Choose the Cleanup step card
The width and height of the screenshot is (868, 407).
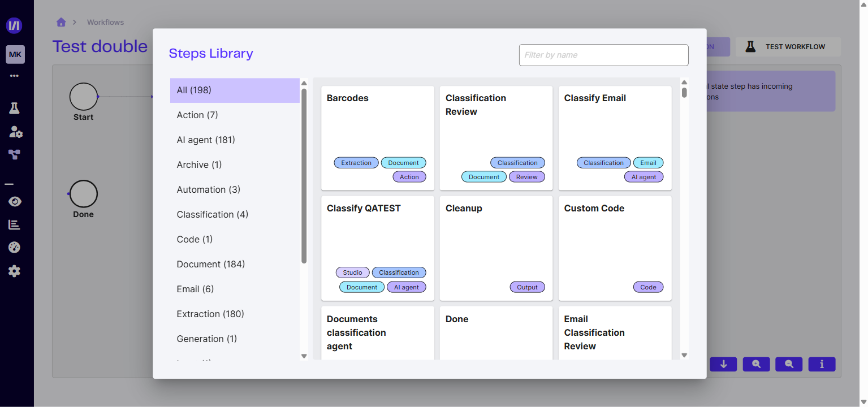(x=496, y=248)
